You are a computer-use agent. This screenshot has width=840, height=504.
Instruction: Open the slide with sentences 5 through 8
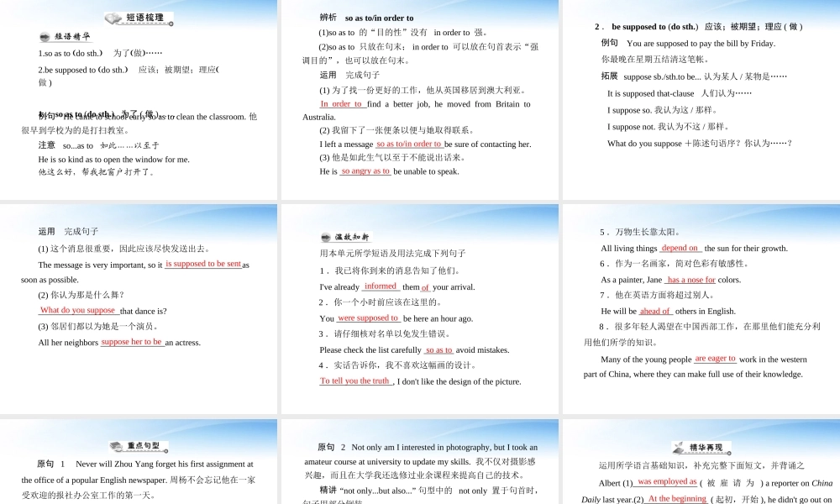[701, 309]
